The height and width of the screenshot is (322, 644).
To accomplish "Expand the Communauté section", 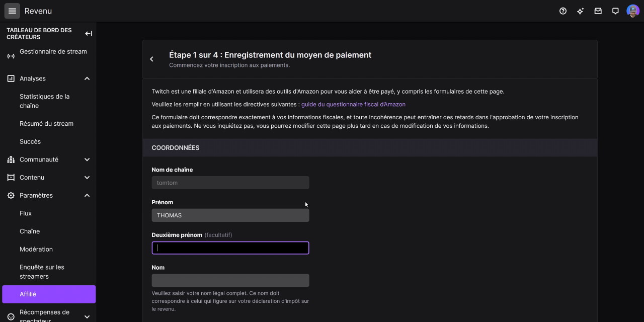I will [87, 159].
